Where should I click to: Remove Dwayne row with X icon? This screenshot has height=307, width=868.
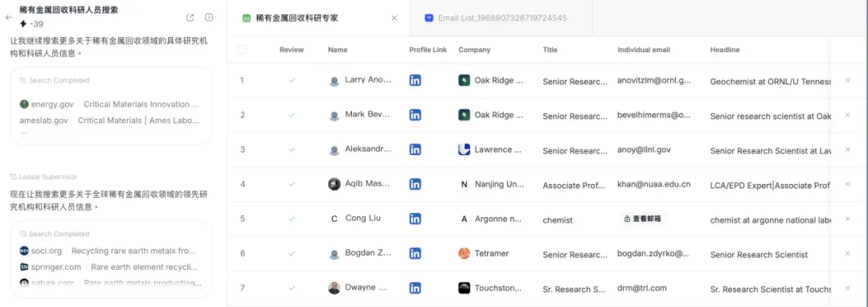coord(848,288)
